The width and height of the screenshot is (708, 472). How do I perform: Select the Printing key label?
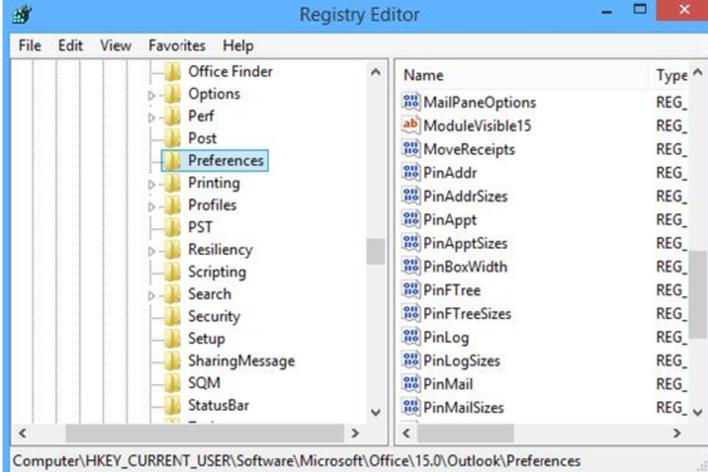(x=214, y=183)
